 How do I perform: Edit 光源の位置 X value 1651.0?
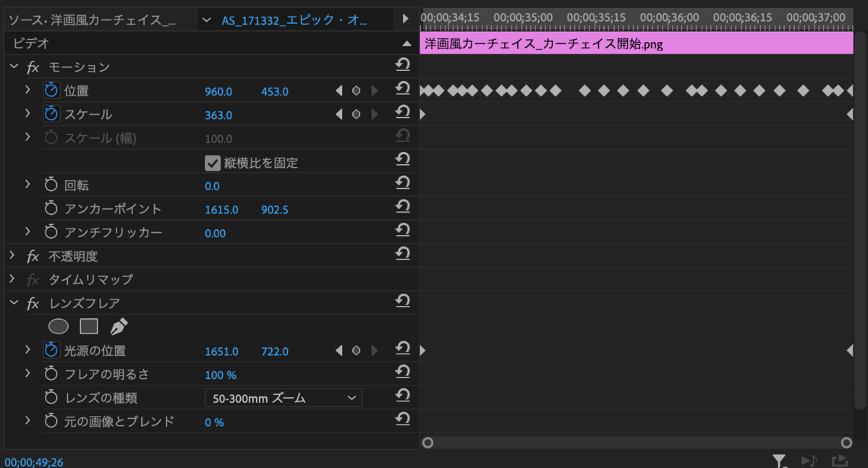[221, 352]
